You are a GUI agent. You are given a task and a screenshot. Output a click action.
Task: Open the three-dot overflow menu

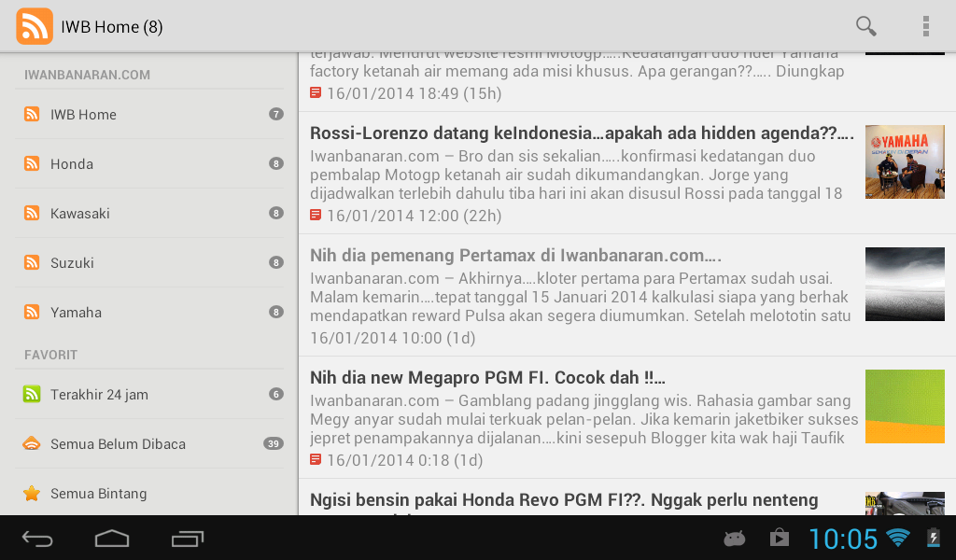pos(925,26)
